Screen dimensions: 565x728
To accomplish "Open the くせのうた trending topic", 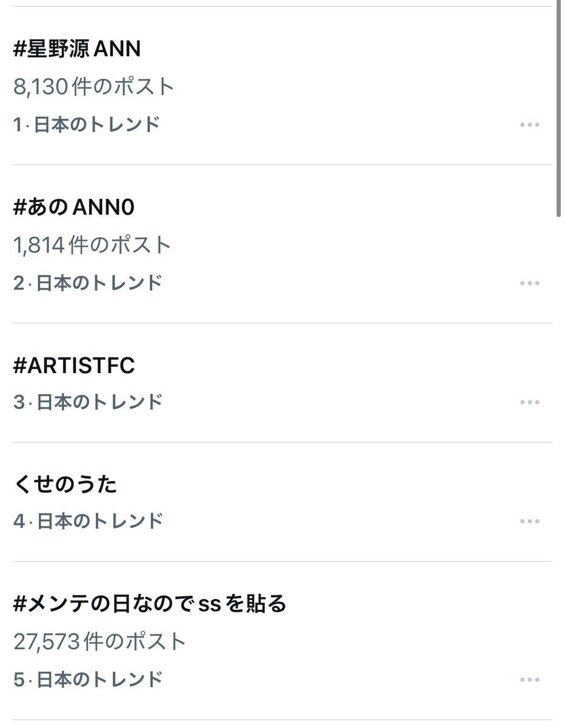I will [x=65, y=485].
